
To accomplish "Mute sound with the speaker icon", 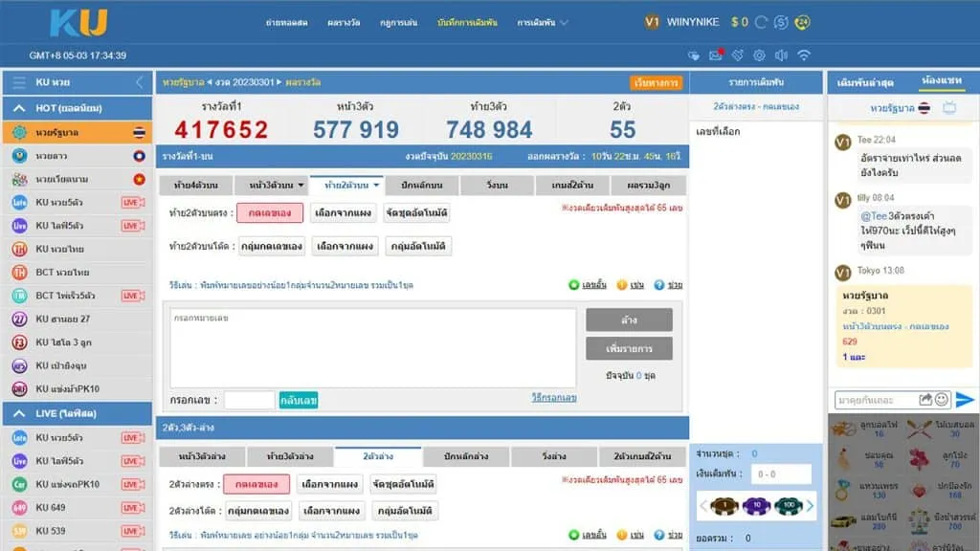I will point(781,55).
